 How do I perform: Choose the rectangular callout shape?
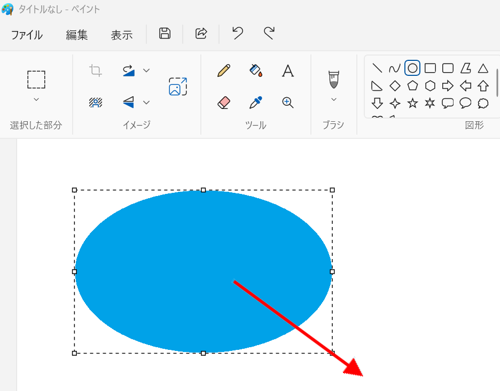448,104
